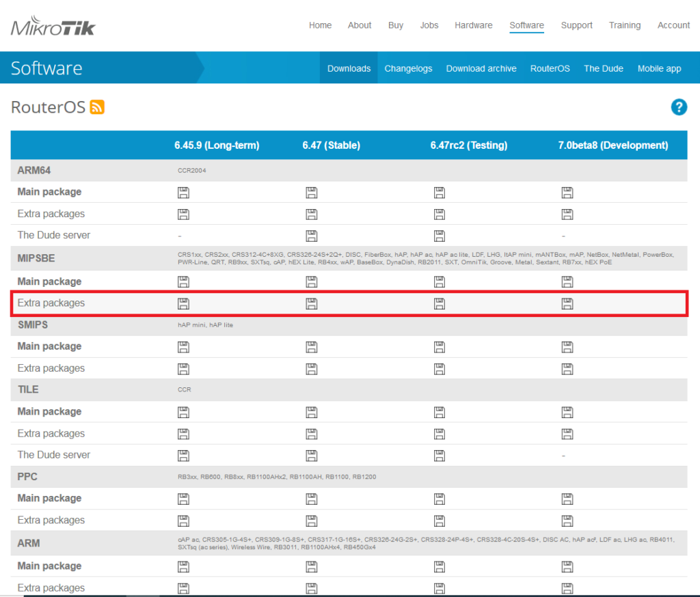Viewport: 700px width, 597px height.
Task: Open the Buy page
Action: [396, 25]
